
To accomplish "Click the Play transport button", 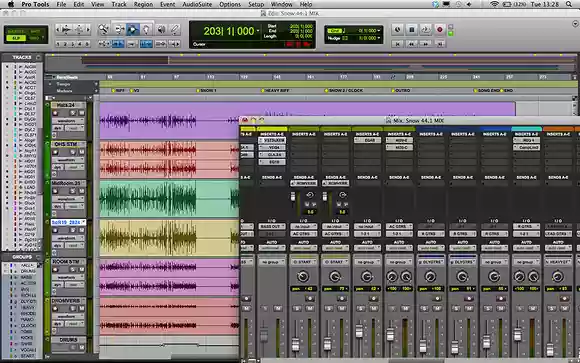I will point(425,30).
